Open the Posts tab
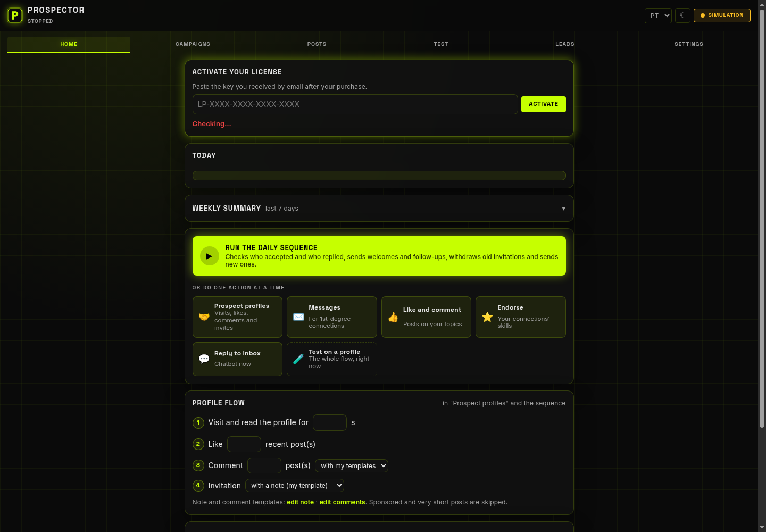Image resolution: width=766 pixels, height=532 pixels. coord(317,44)
